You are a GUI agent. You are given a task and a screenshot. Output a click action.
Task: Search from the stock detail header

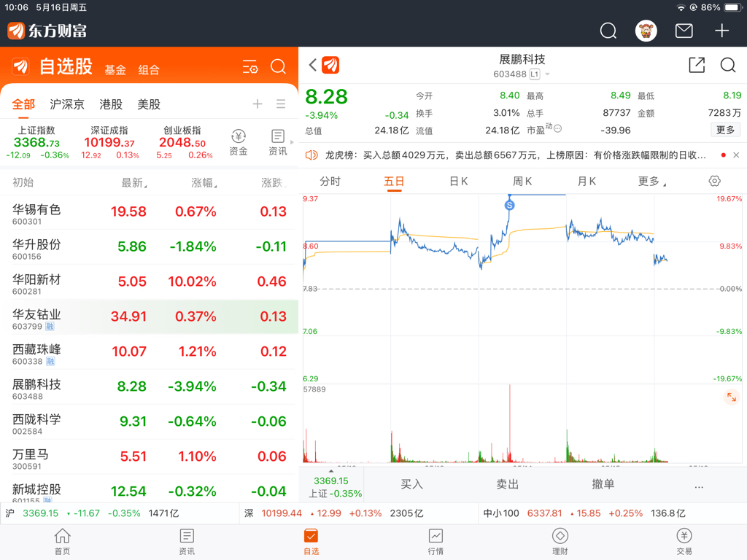tap(728, 65)
